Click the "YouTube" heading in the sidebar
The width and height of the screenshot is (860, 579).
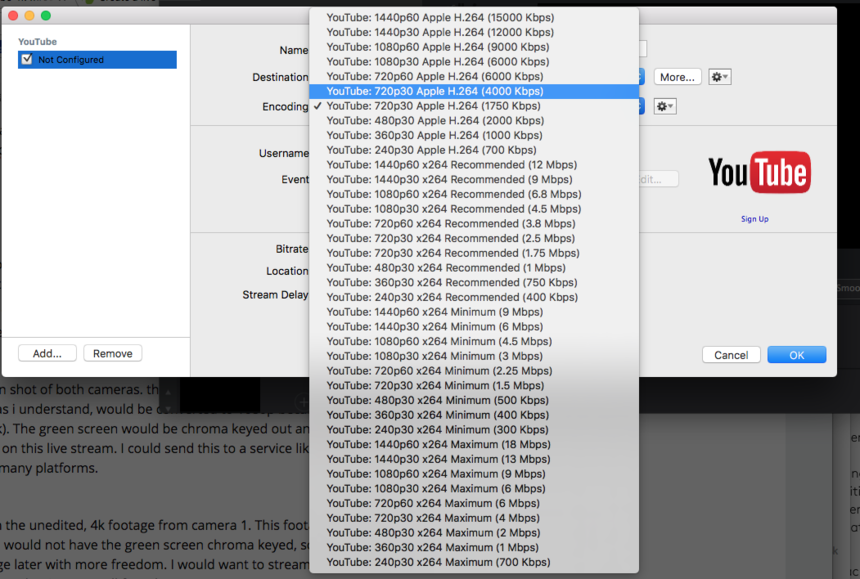(x=37, y=42)
